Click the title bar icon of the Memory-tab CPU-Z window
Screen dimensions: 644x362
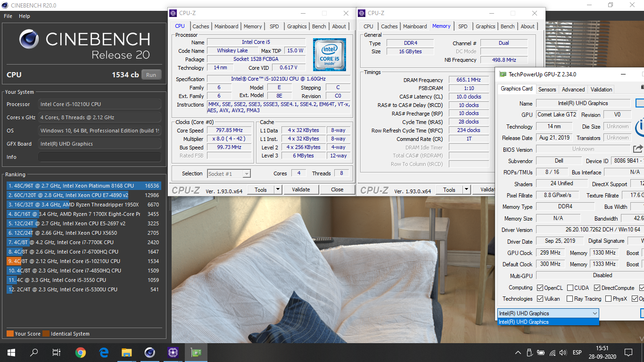coord(363,13)
